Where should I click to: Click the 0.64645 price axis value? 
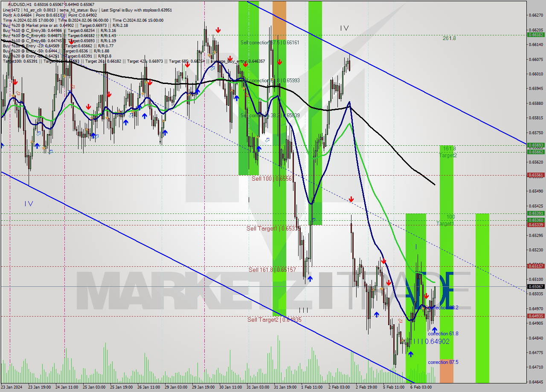[535, 382]
